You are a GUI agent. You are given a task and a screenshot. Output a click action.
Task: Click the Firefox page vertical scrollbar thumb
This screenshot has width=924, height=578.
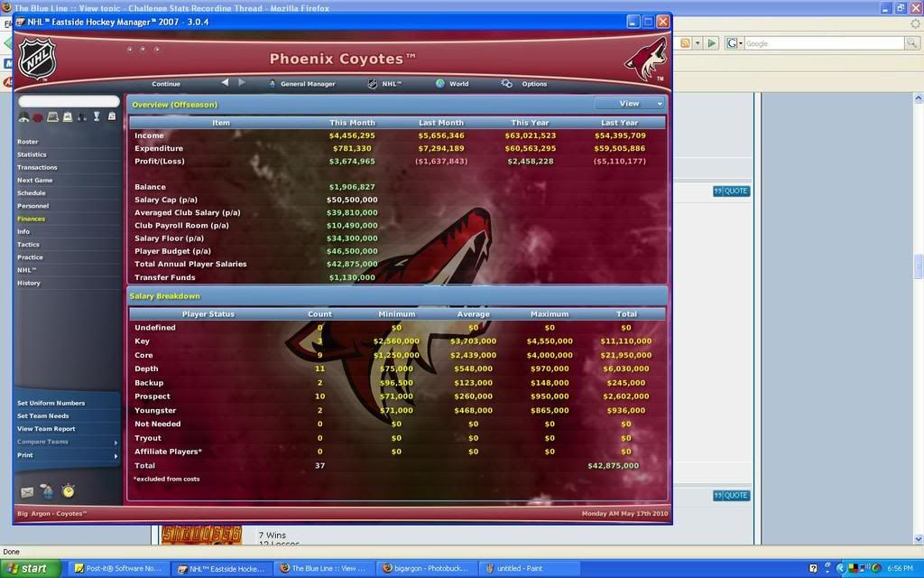coord(918,266)
